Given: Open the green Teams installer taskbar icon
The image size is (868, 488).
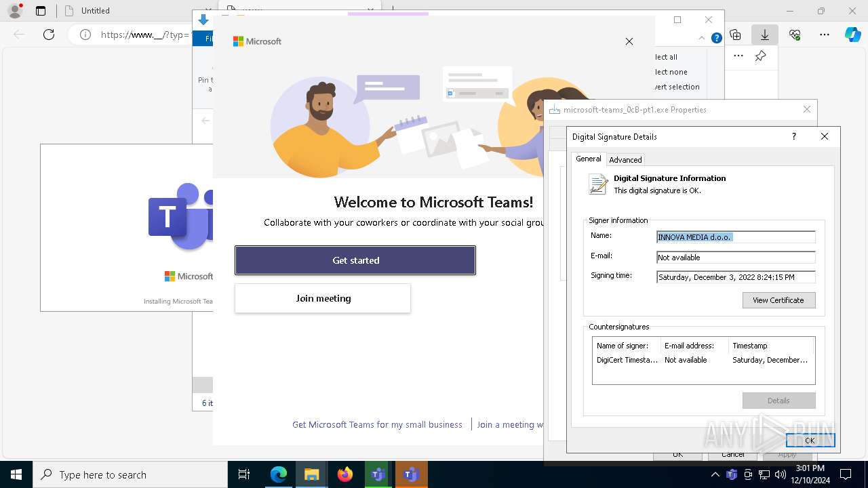Looking at the screenshot, I should [x=378, y=474].
